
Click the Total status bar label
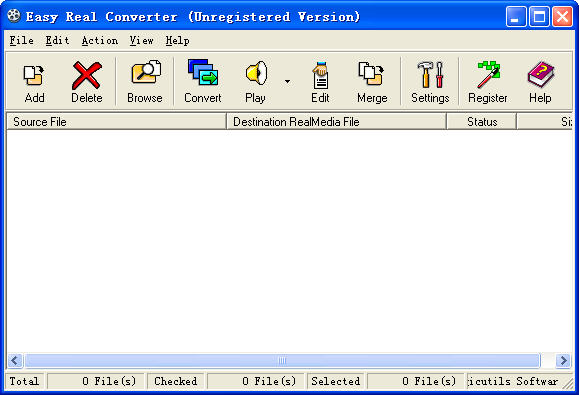tap(24, 381)
